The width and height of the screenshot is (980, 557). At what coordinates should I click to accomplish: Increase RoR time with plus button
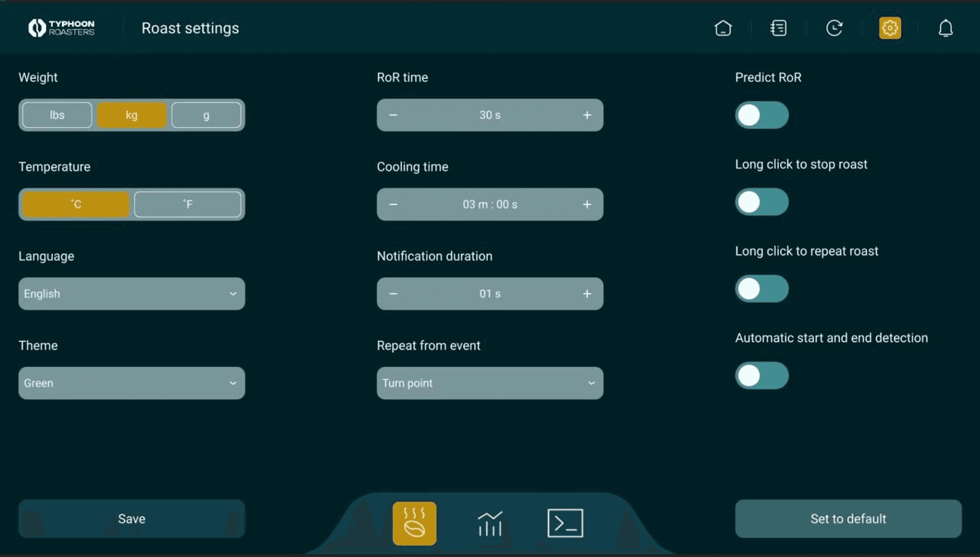coord(587,115)
